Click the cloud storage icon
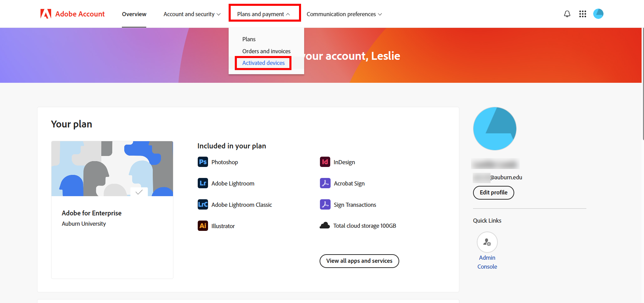Screen dimensions: 644x303 click(325, 225)
